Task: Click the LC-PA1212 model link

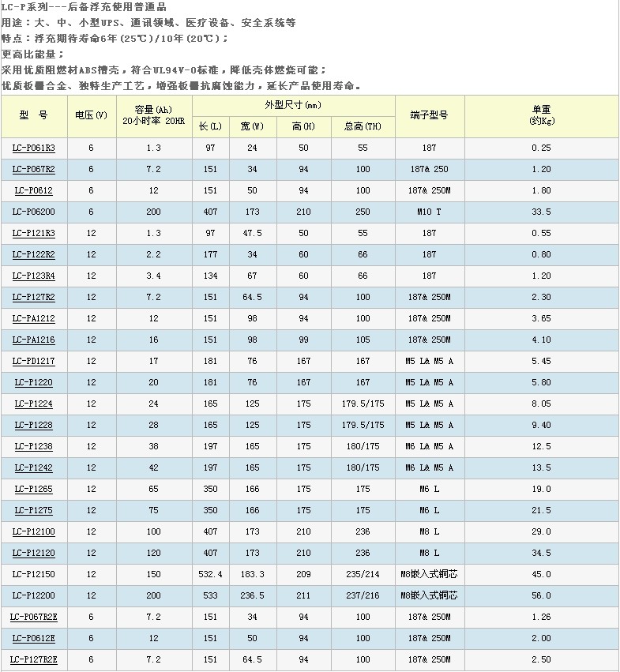Action: click(x=33, y=318)
